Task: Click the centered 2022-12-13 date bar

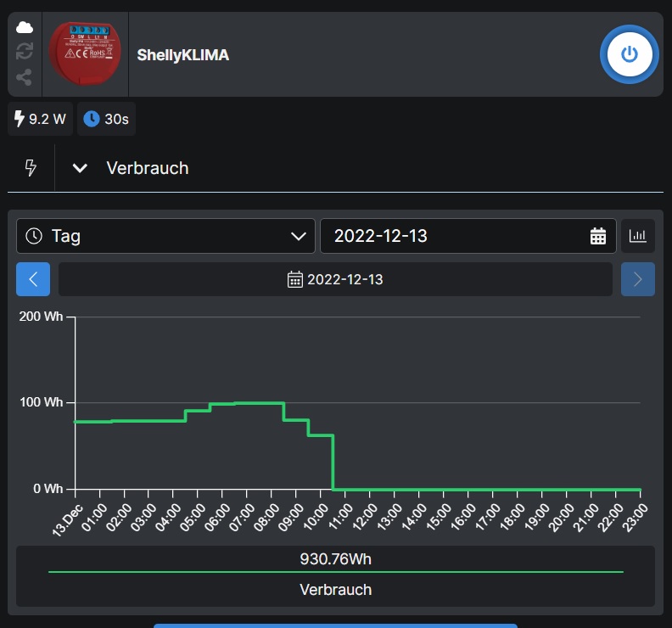Action: (335, 279)
